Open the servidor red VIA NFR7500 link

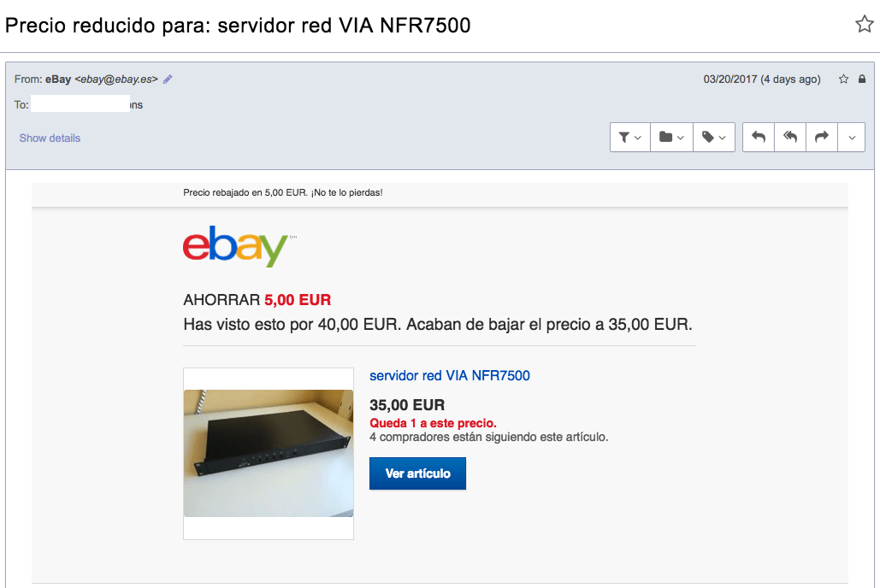450,375
